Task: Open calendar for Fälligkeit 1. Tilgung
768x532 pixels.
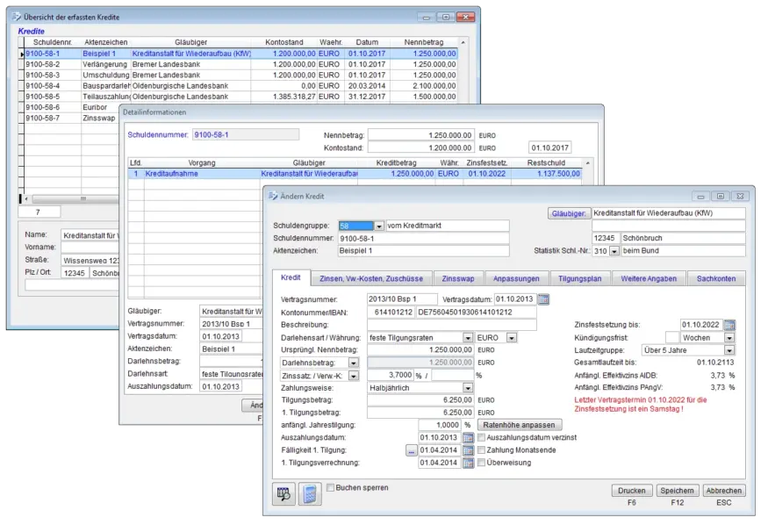Action: point(468,450)
